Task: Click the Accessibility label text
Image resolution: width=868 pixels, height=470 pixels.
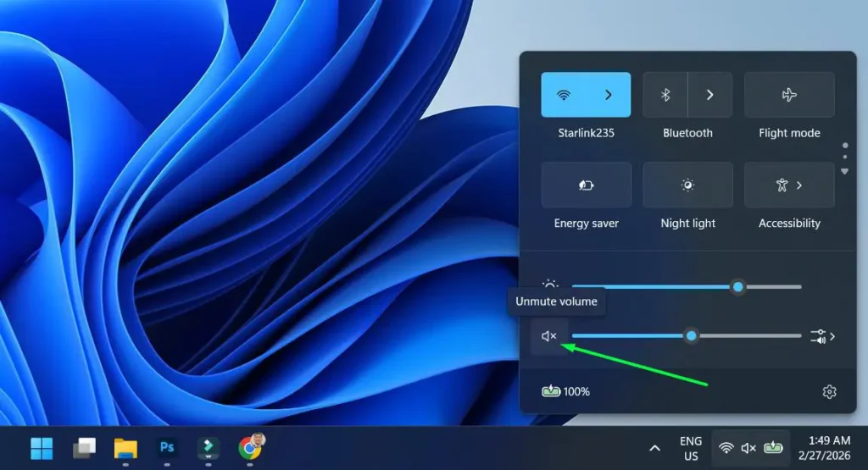Action: click(x=789, y=224)
